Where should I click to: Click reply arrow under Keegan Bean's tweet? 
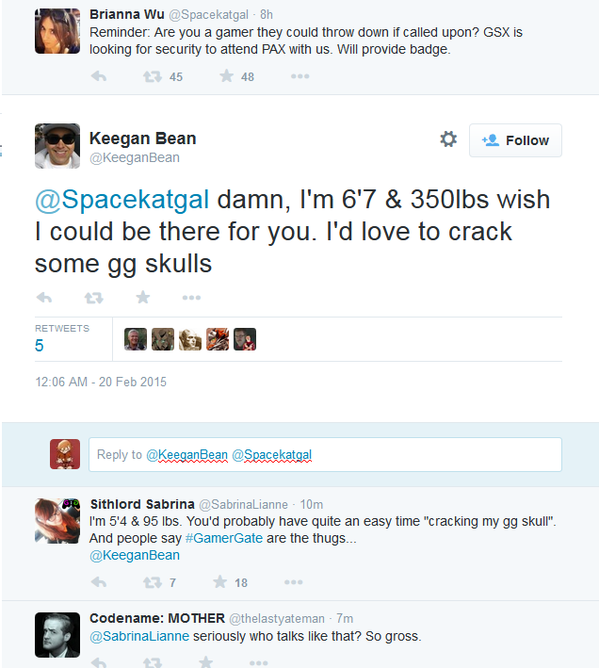click(44, 297)
